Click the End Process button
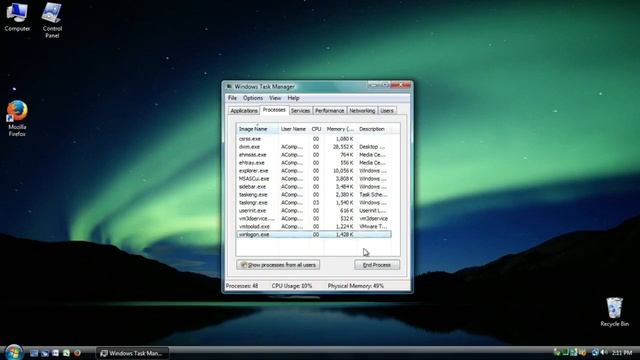640x360 pixels. click(377, 265)
